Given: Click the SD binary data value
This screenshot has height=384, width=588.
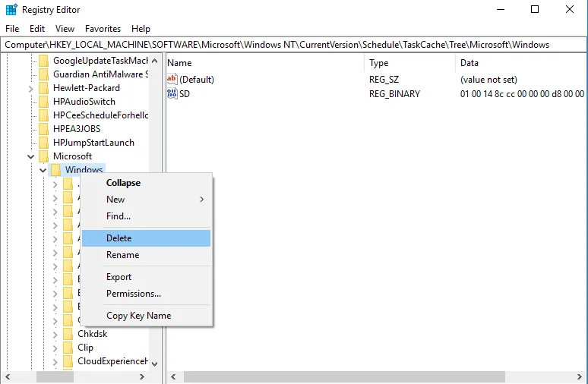Looking at the screenshot, I should pyautogui.click(x=522, y=93).
